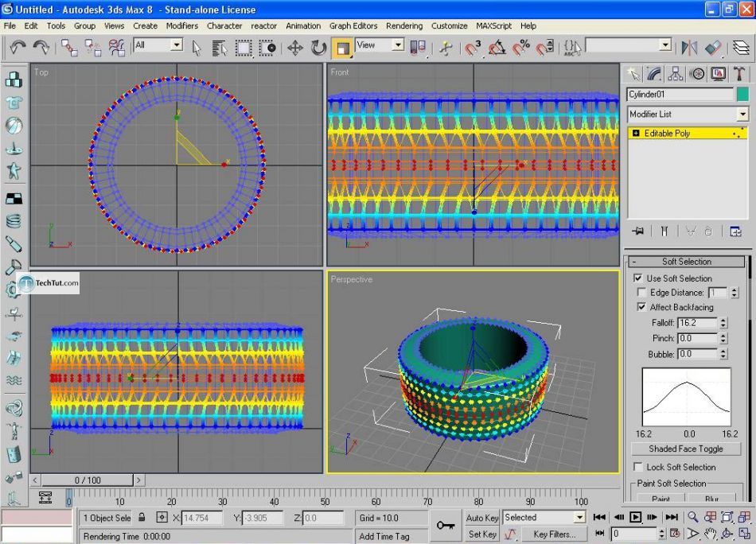Viewport: 756px width, 544px height.
Task: Open the Selected key filter dropdown
Action: pyautogui.click(x=579, y=518)
